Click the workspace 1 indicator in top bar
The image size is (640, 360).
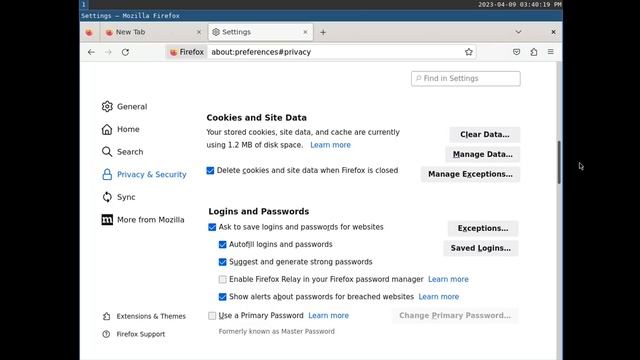84,4
